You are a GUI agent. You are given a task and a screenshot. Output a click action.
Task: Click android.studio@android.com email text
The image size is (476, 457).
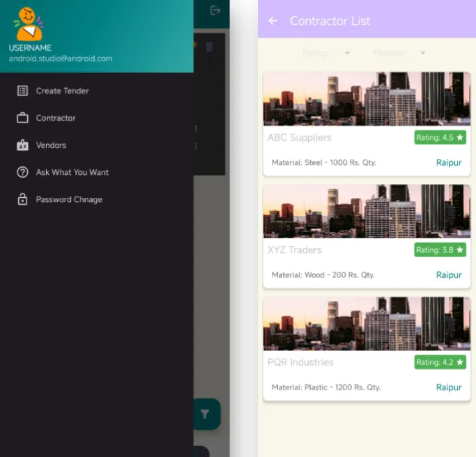[x=61, y=59]
